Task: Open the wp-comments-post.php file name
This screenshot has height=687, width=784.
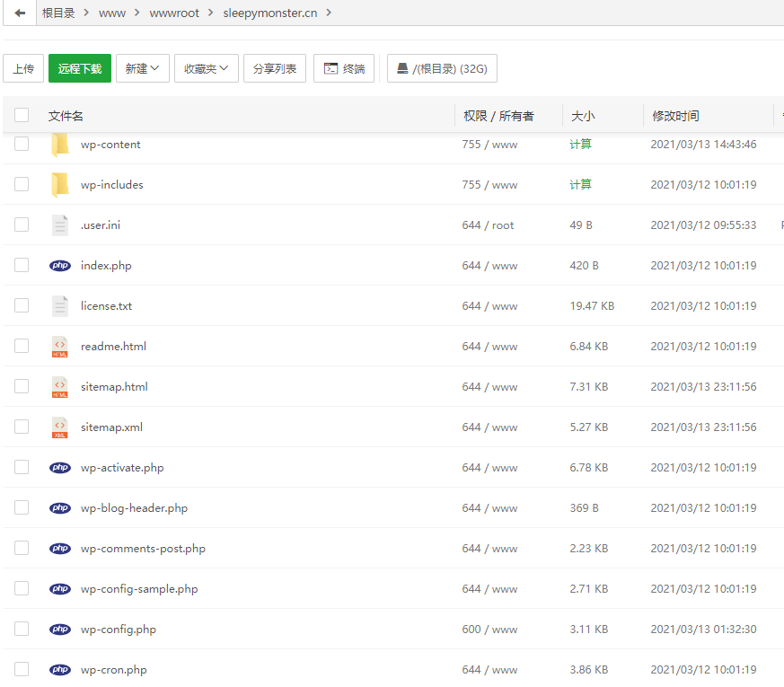Action: (143, 549)
